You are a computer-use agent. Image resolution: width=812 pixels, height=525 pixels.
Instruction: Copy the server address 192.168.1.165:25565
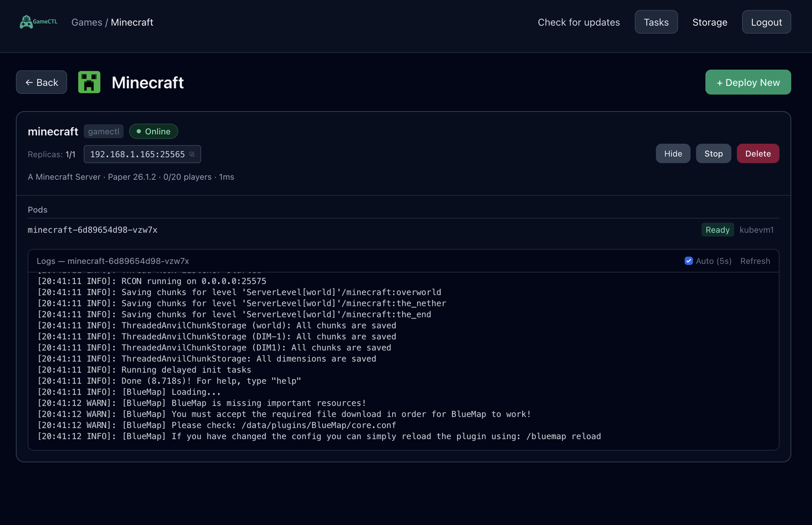point(192,154)
